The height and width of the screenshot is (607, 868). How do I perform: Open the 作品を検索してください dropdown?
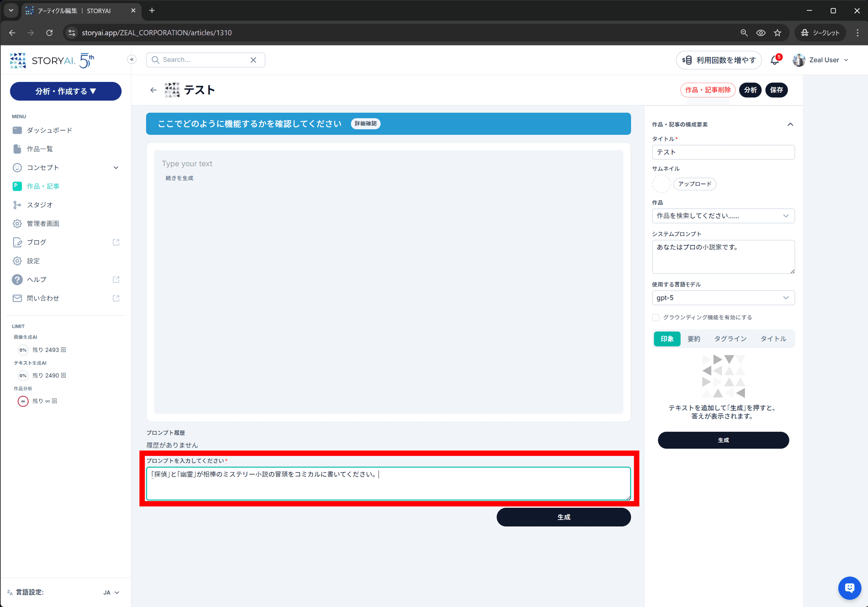[723, 216]
